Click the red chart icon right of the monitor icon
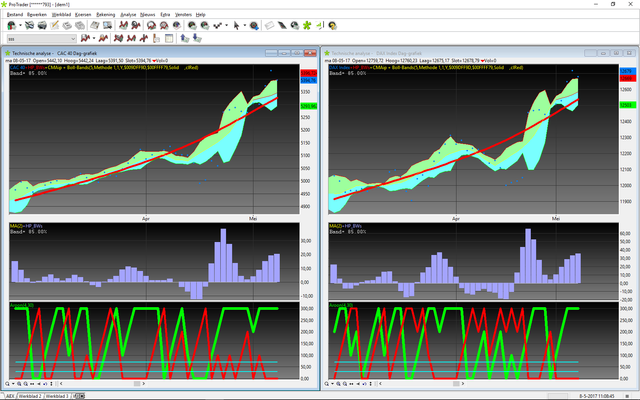640x400 pixels. pyautogui.click(x=123, y=26)
